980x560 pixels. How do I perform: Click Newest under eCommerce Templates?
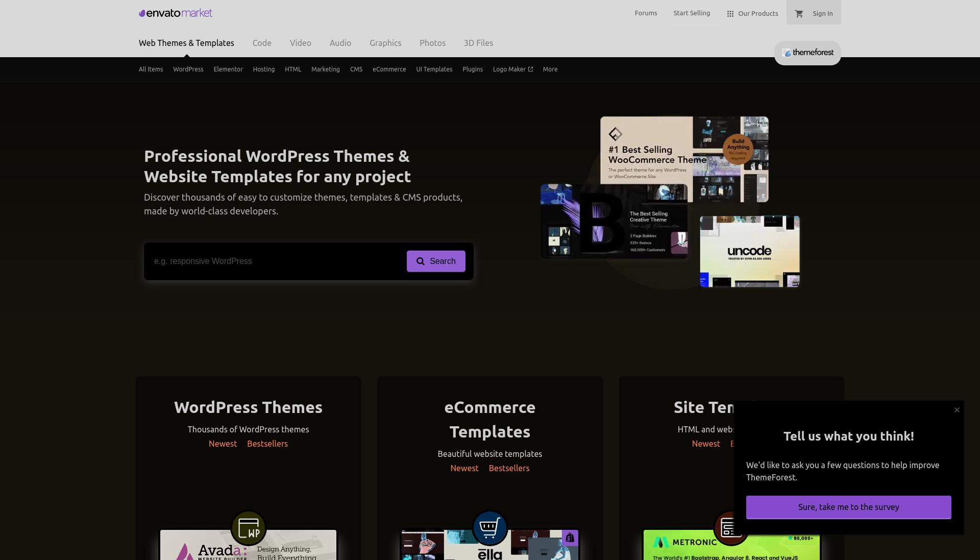(x=464, y=469)
